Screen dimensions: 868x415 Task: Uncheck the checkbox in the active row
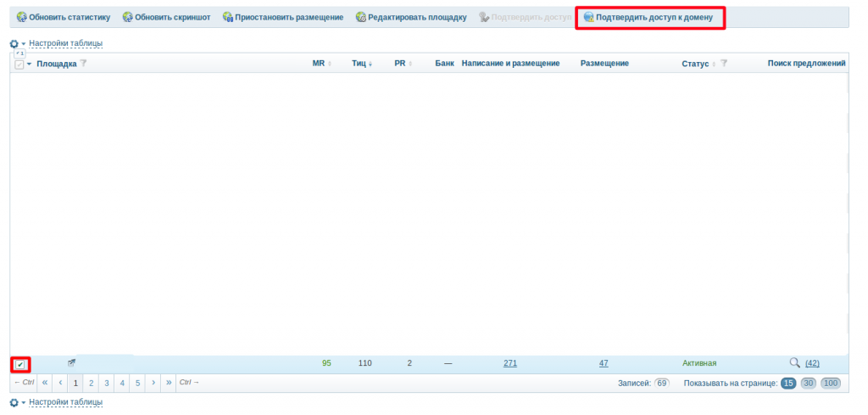click(20, 364)
